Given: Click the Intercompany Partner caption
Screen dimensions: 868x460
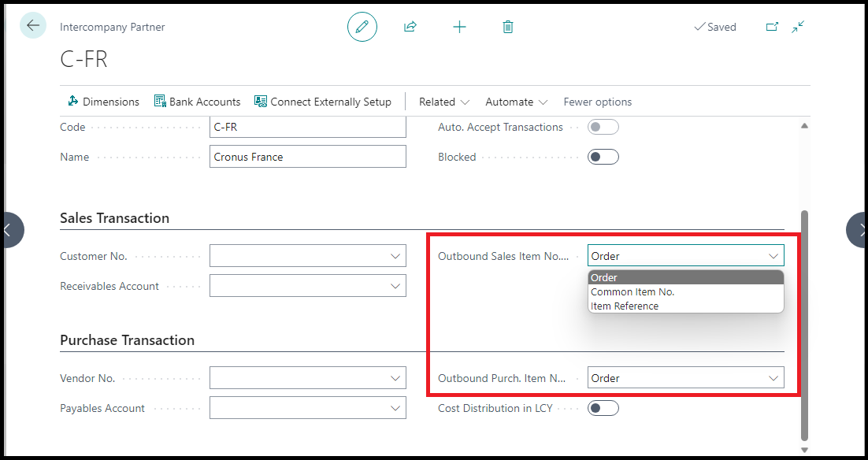Looking at the screenshot, I should (113, 27).
